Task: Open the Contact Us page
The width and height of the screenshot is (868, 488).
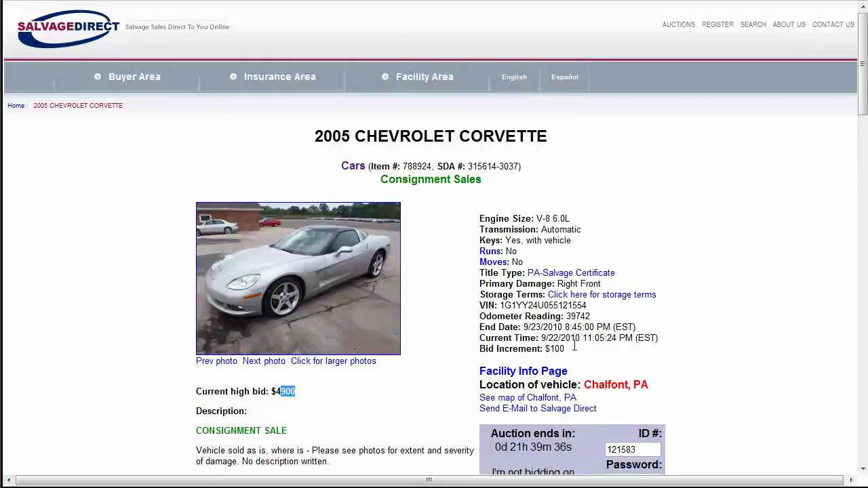Action: (833, 24)
